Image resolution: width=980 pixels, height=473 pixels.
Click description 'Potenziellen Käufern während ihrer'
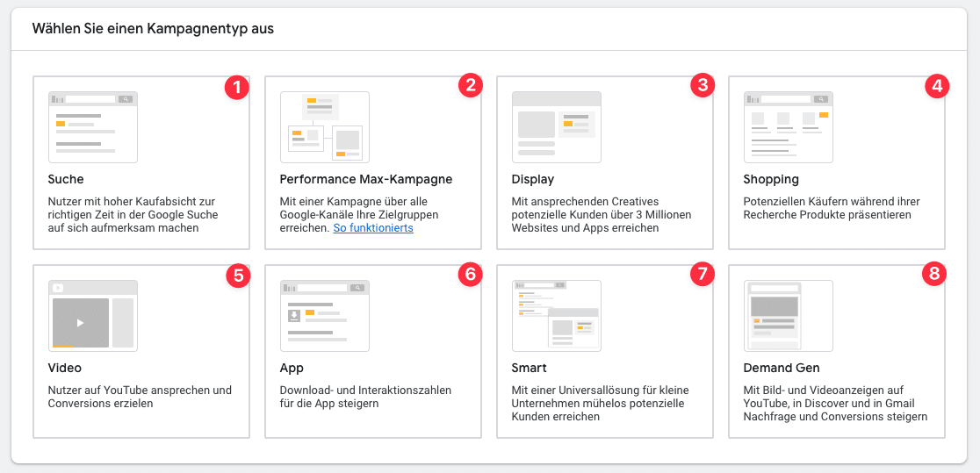832,202
